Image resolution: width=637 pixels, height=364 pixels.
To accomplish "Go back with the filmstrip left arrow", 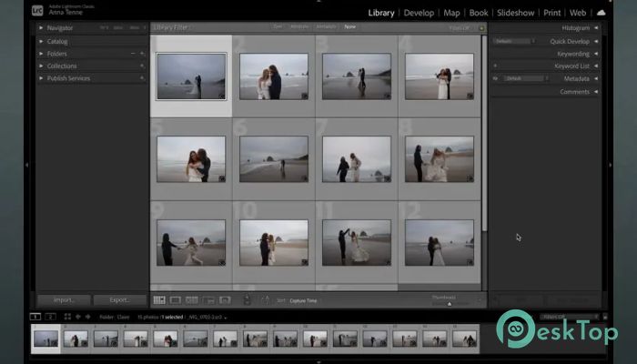I will 78,317.
